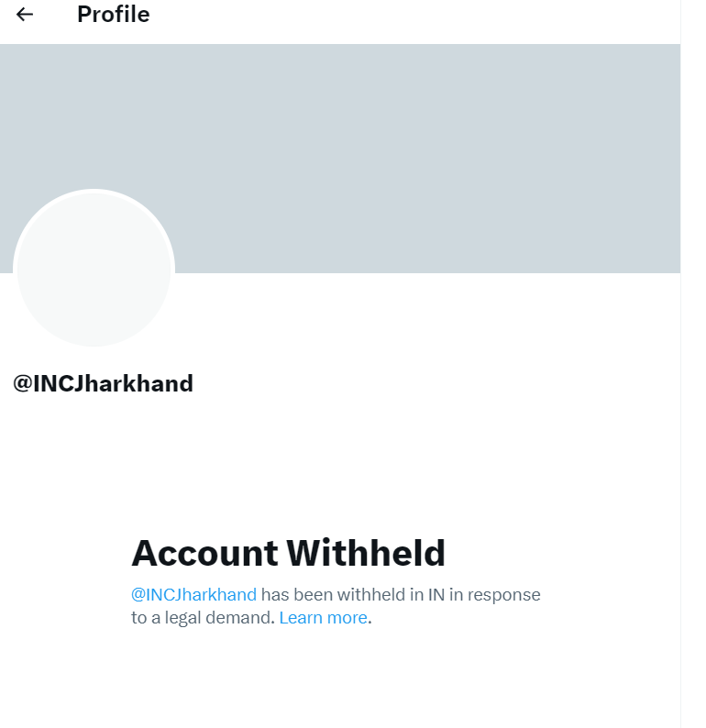The image size is (706, 728).
Task: Follow the Learn more link
Action: 323,618
